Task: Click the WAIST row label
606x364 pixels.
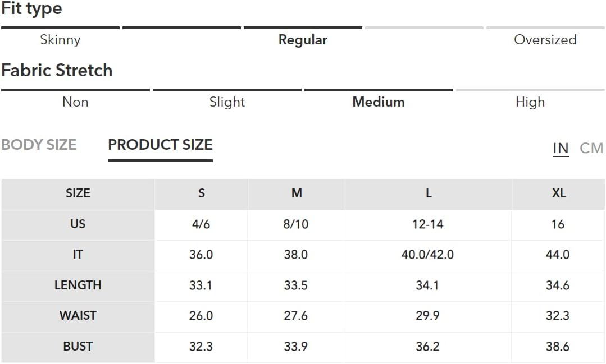Action: click(x=78, y=316)
